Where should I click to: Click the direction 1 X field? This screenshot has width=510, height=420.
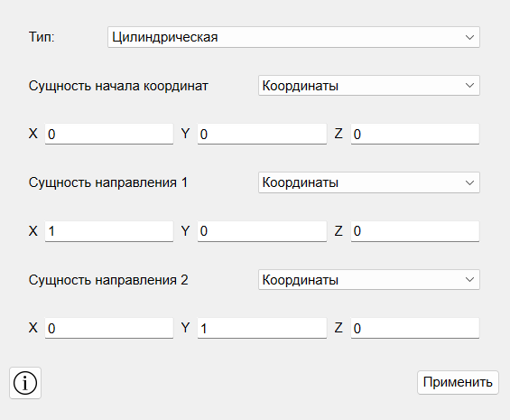(x=109, y=231)
